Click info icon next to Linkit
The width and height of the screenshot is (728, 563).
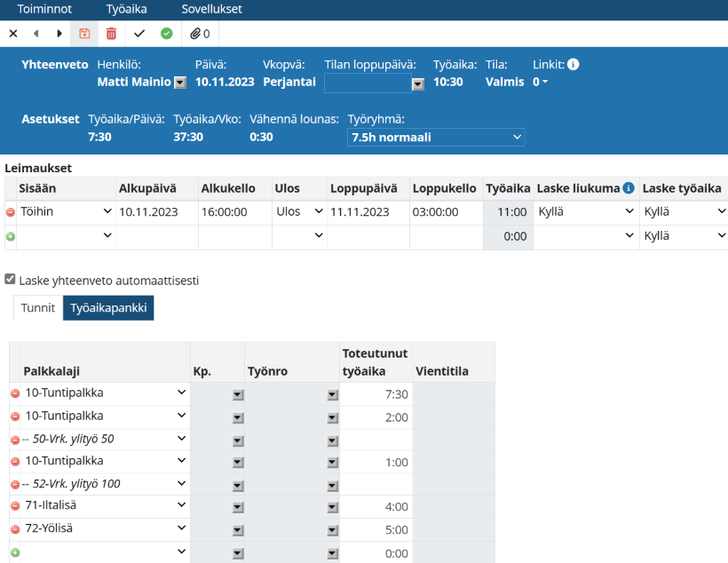[574, 64]
